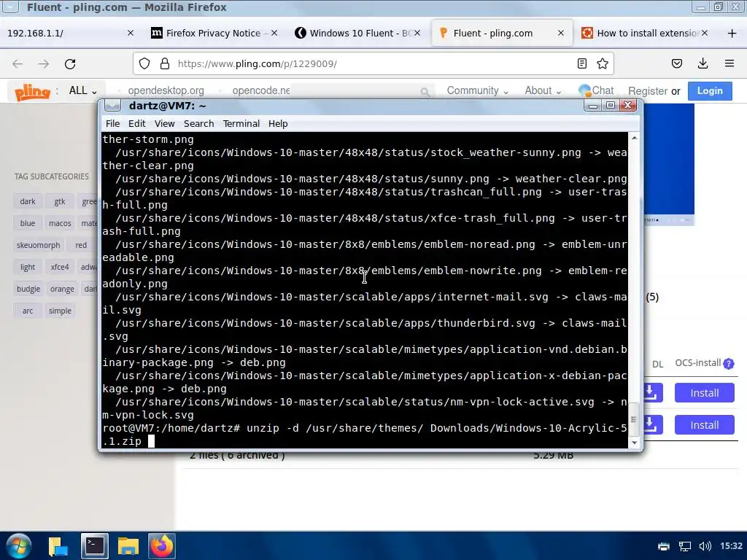The image size is (747, 560).
Task: Switch to Windows 10 Fluent tab
Action: click(x=357, y=34)
